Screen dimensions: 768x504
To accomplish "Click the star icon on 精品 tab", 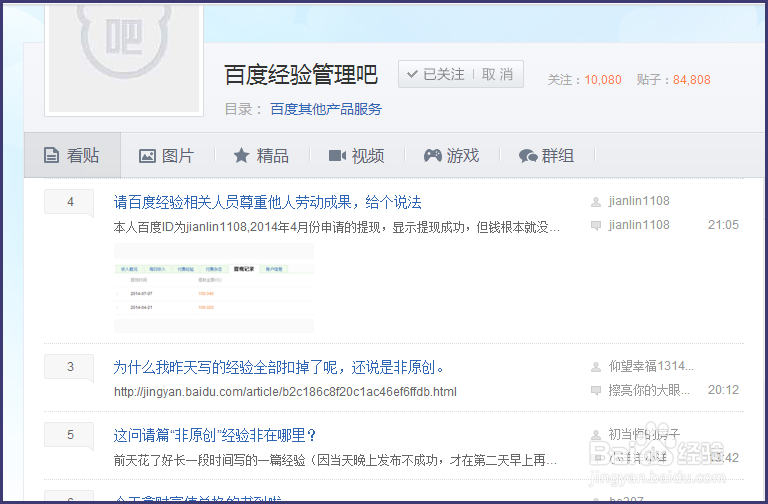I will [x=241, y=156].
